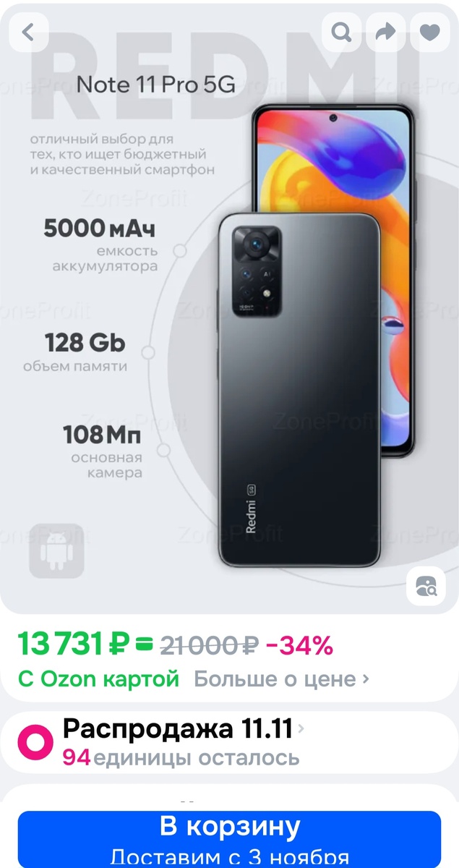Open similar image search icon

coord(426,585)
